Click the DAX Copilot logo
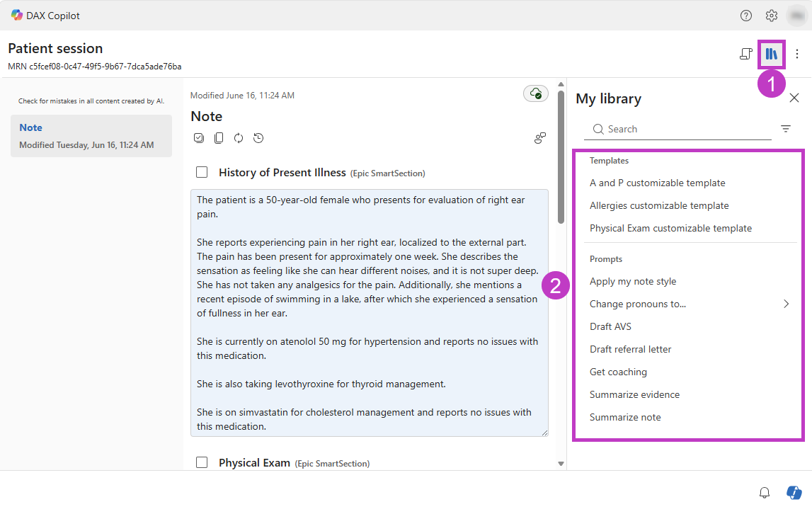Screen dimensions: 812x514 [x=16, y=15]
